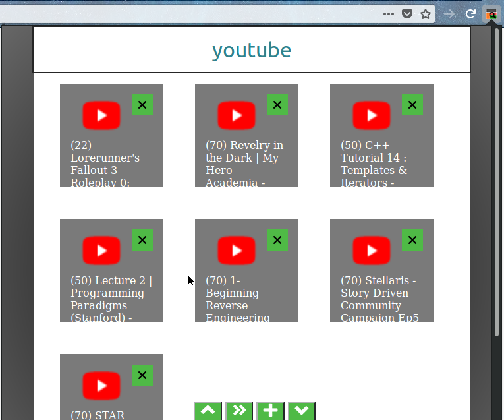Viewport: 504px width, 420px height.
Task: Click the green down chevron button
Action: [x=302, y=411]
